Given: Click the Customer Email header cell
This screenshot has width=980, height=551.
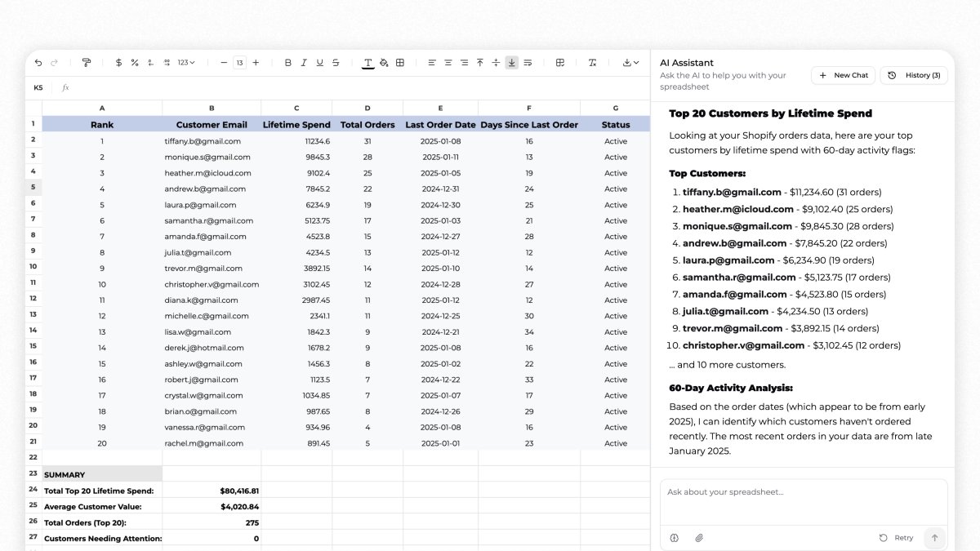Looking at the screenshot, I should pyautogui.click(x=212, y=125).
